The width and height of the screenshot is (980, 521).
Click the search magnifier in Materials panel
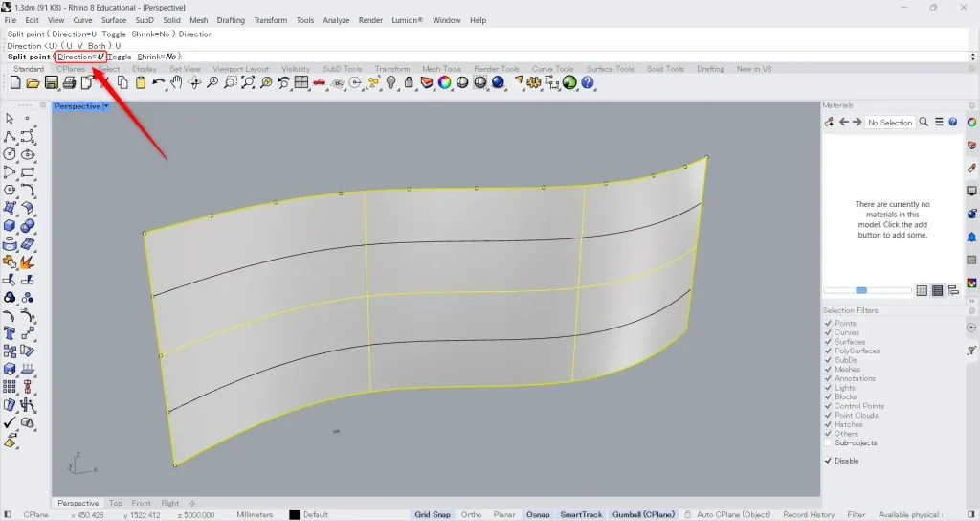924,122
